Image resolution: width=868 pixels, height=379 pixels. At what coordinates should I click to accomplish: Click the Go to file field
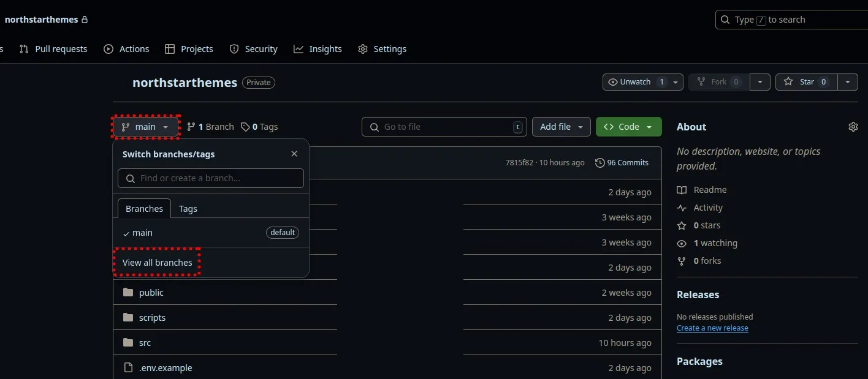(x=444, y=127)
